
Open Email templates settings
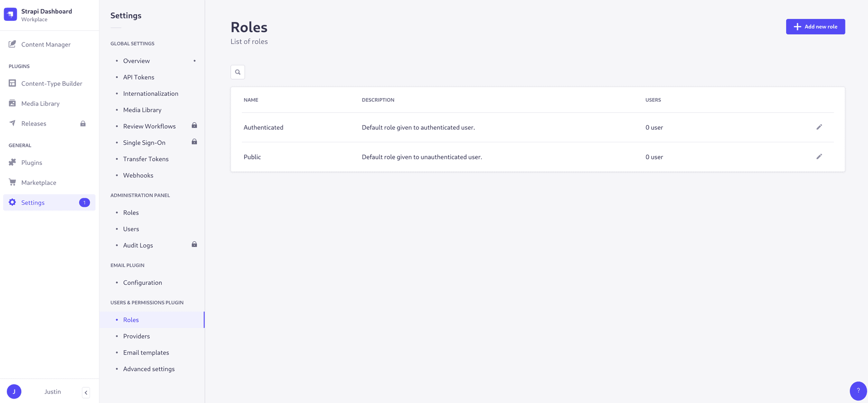pyautogui.click(x=146, y=352)
